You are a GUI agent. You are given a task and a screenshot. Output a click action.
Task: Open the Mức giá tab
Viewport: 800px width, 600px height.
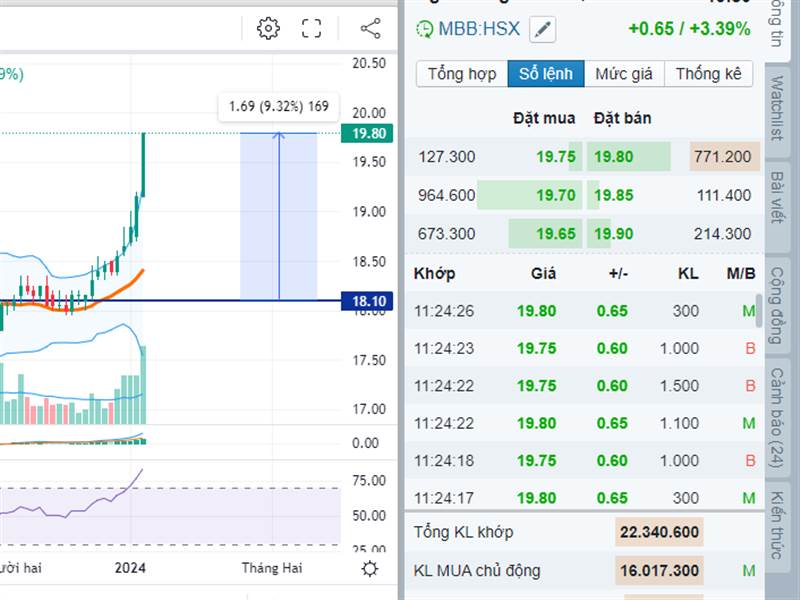point(624,74)
